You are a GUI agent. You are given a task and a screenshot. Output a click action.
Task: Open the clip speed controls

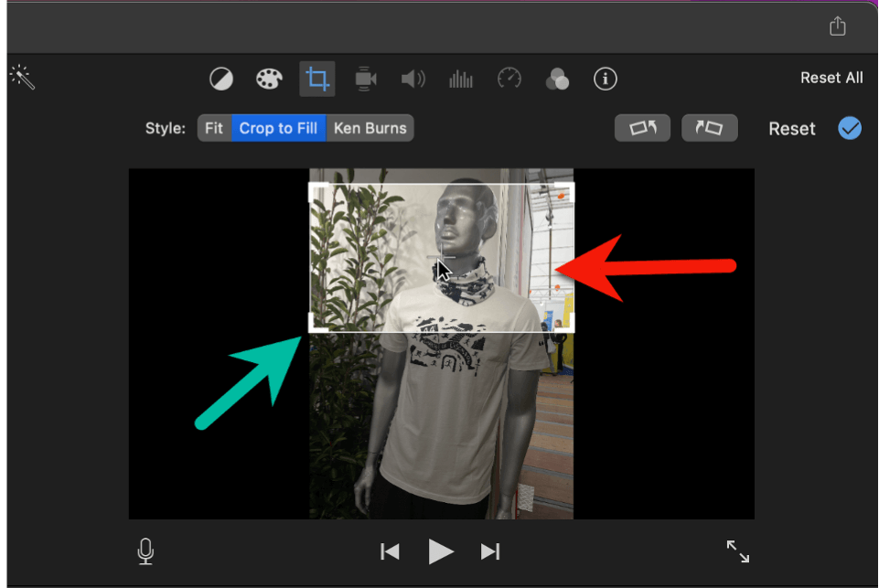(x=509, y=79)
